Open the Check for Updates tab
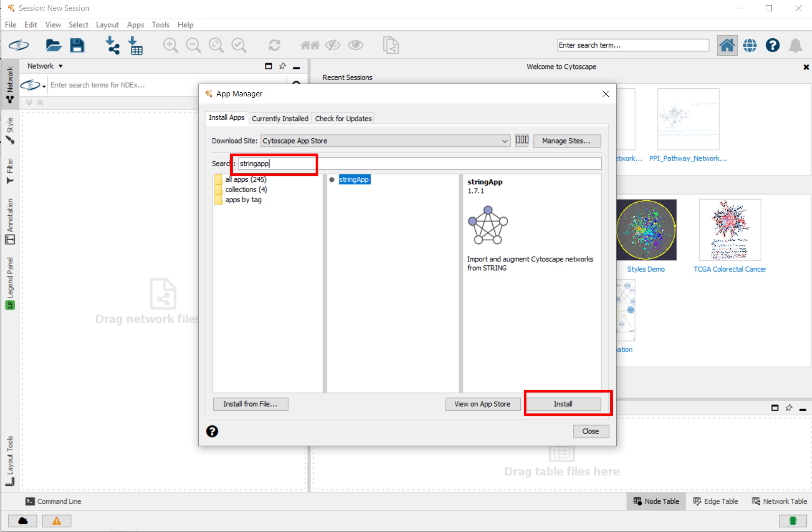This screenshot has width=812, height=532. 343,118
